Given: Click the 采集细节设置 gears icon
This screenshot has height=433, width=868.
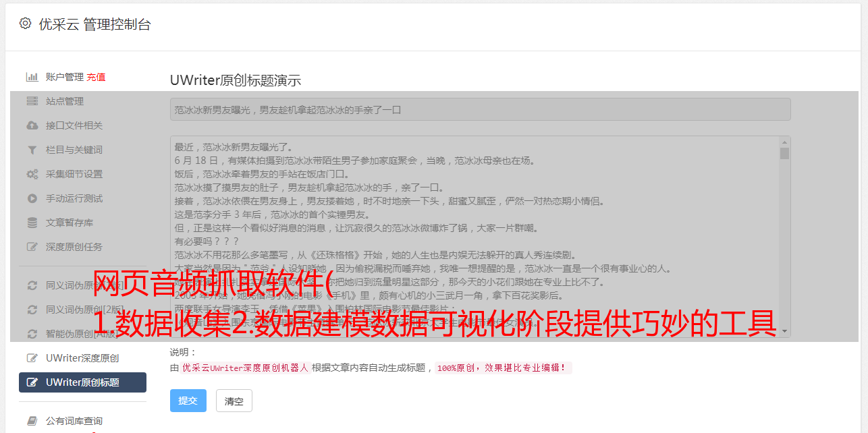Looking at the screenshot, I should (32, 174).
